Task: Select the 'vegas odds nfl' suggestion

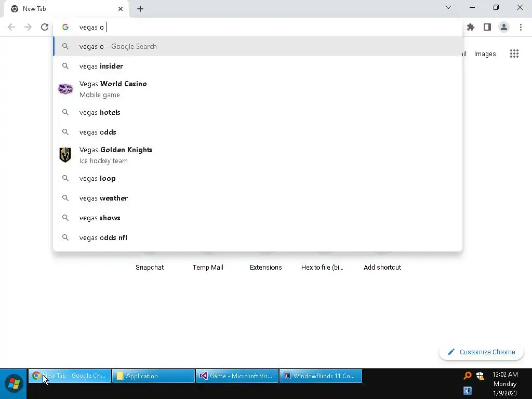Action: pyautogui.click(x=258, y=237)
